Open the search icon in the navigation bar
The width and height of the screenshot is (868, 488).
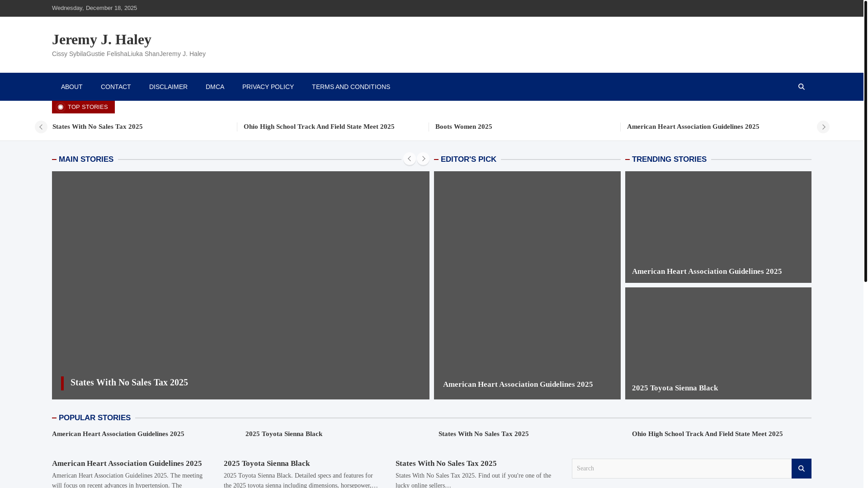[801, 87]
